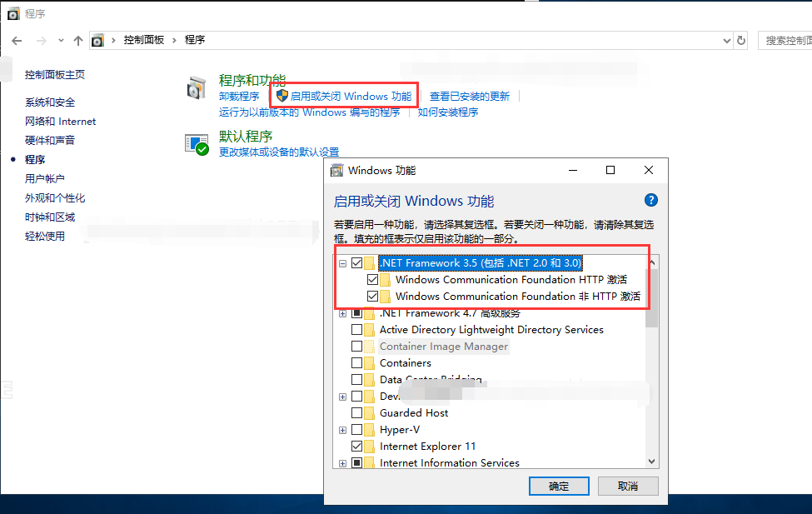
Task: Uncheck .NET Framework 3.5 checkbox
Action: click(x=356, y=262)
